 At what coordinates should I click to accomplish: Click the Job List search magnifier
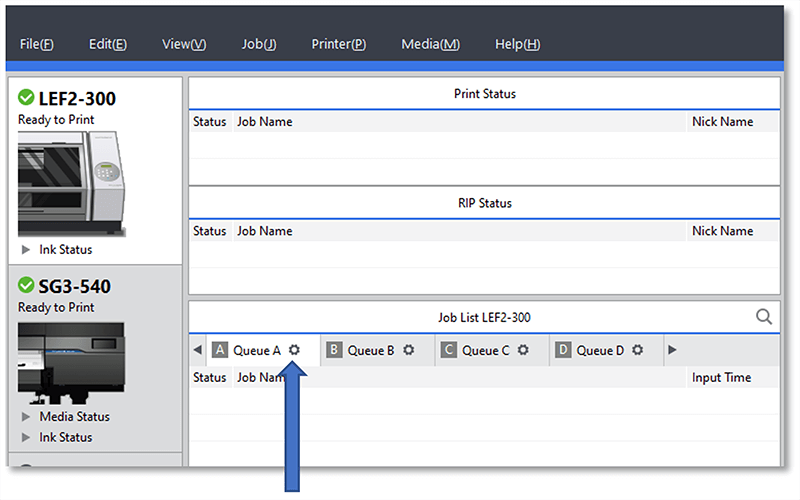764,317
